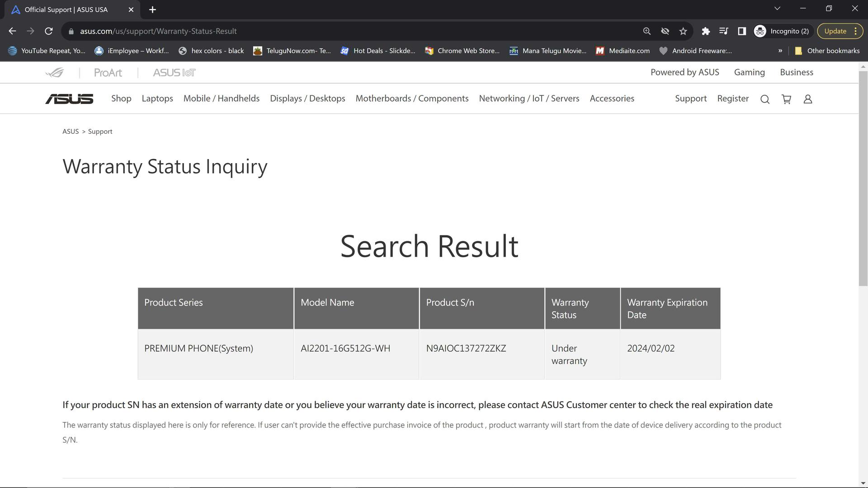Go back with the browser back arrow
Image resolution: width=868 pixels, height=488 pixels.
point(12,31)
